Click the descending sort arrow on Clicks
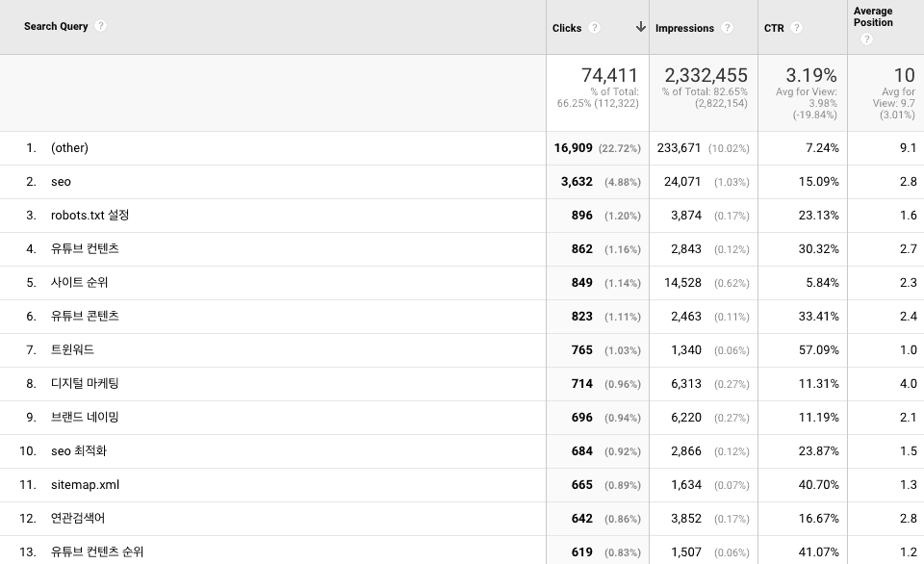This screenshot has width=924, height=564. (x=641, y=27)
